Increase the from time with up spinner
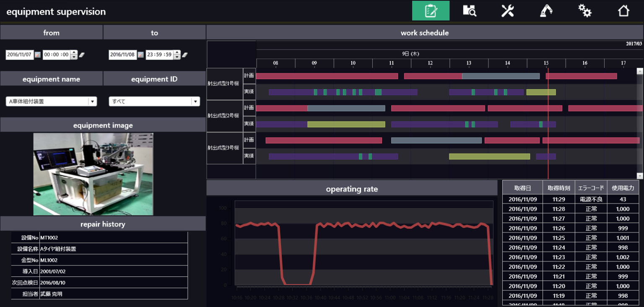The width and height of the screenshot is (644, 307). click(x=74, y=52)
